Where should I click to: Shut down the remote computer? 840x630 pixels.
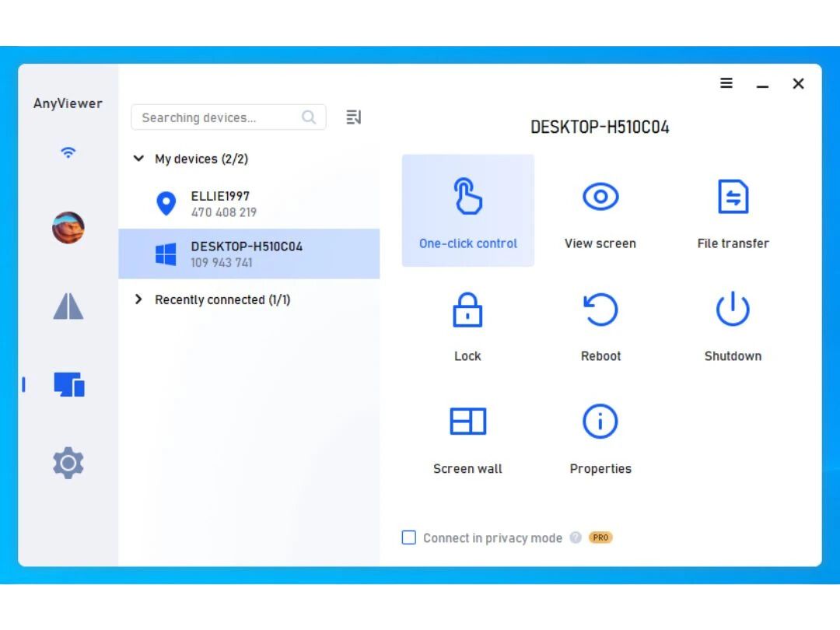[x=733, y=327]
